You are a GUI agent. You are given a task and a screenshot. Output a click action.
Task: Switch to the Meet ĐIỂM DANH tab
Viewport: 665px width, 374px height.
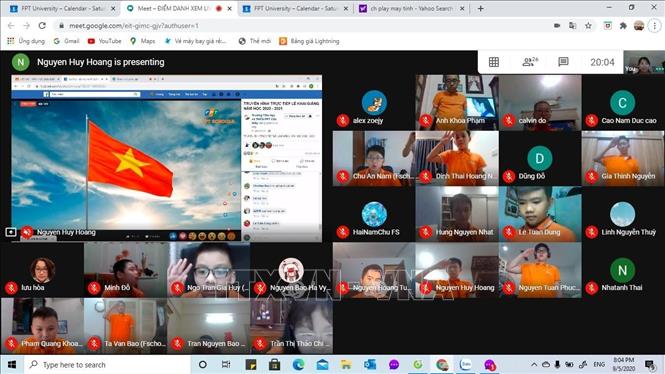pyautogui.click(x=179, y=8)
